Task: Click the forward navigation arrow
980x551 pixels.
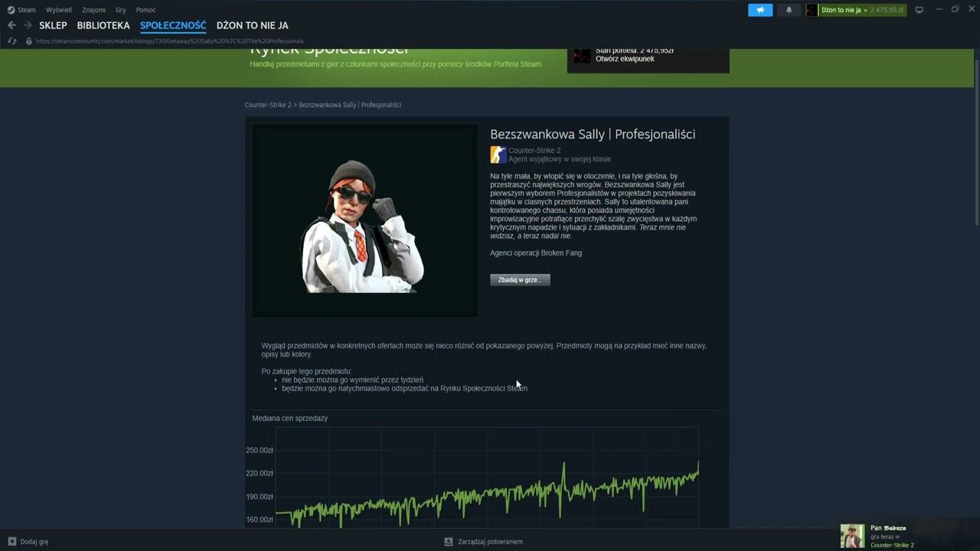Action: (x=28, y=25)
